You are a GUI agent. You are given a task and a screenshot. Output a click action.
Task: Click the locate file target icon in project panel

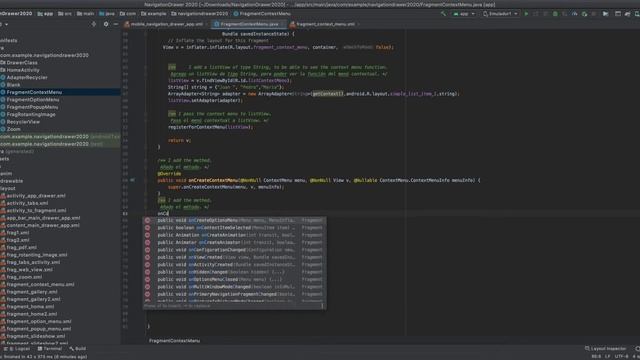pos(94,24)
